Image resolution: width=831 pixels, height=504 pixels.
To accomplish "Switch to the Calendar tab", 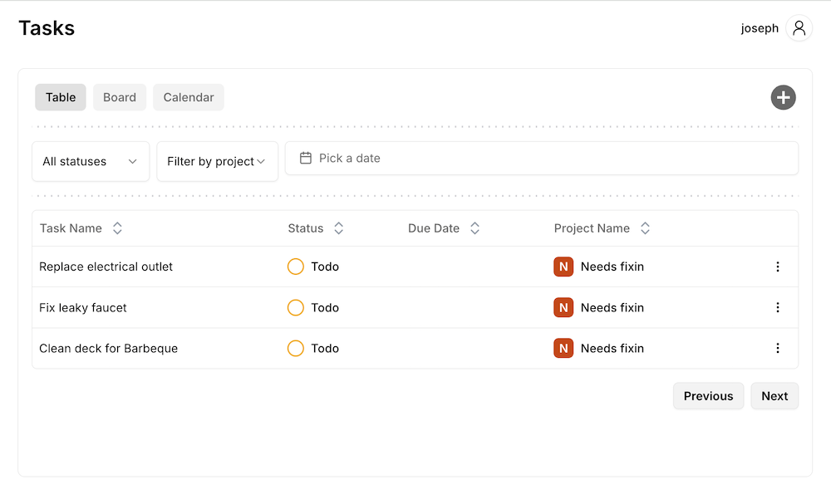I will (189, 97).
